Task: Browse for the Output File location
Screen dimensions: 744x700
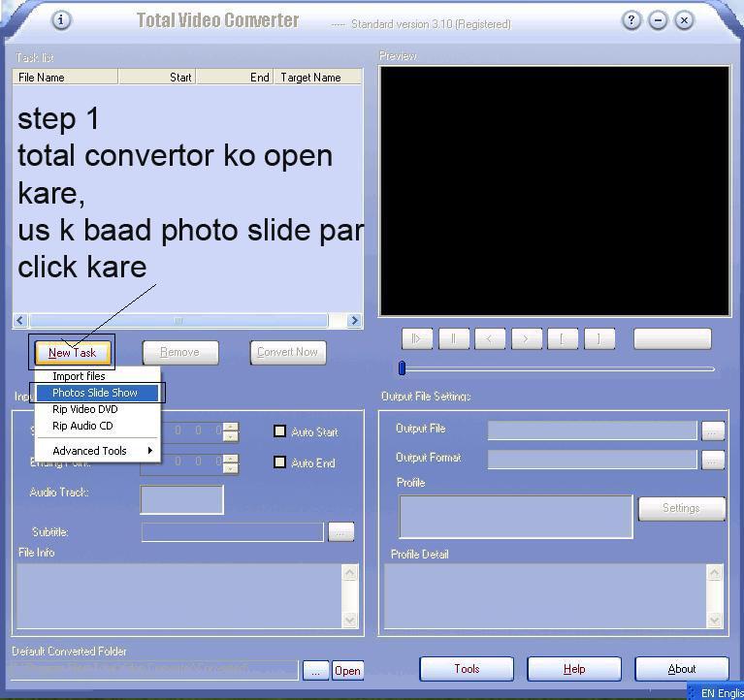Action: click(x=713, y=430)
